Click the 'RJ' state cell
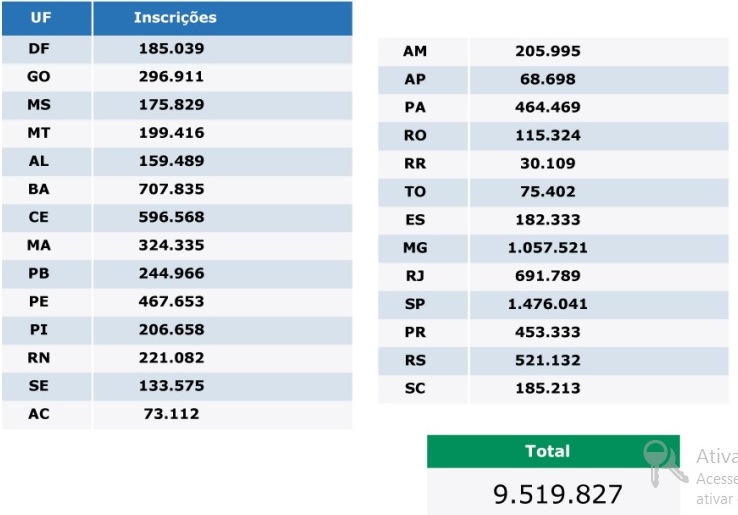Image resolution: width=738 pixels, height=515 pixels. click(415, 276)
